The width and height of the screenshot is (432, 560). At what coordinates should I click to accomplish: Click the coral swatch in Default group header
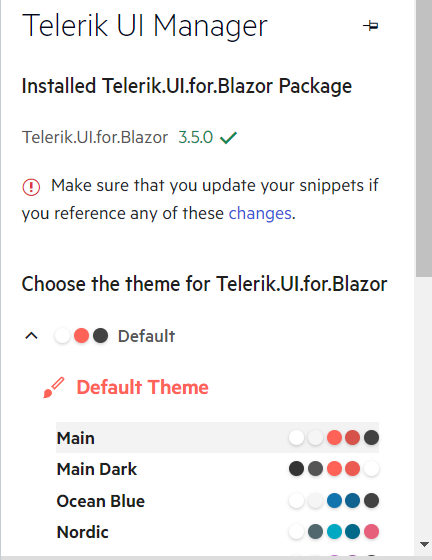81,336
